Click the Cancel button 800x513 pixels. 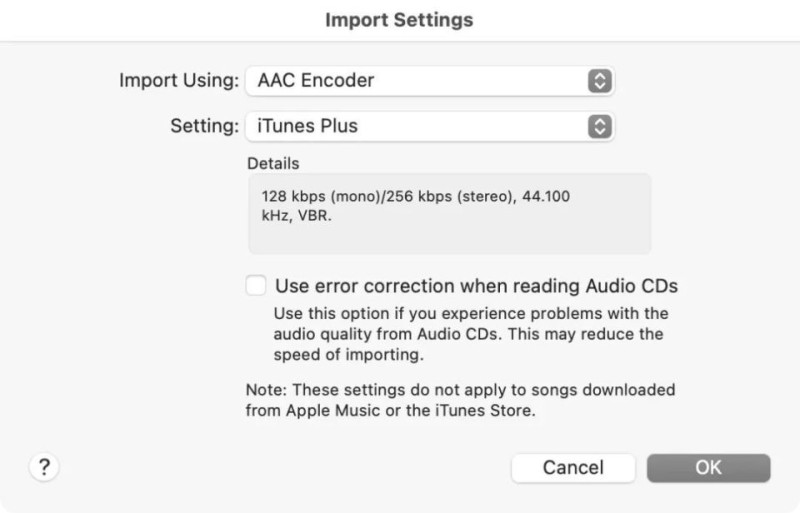click(573, 468)
